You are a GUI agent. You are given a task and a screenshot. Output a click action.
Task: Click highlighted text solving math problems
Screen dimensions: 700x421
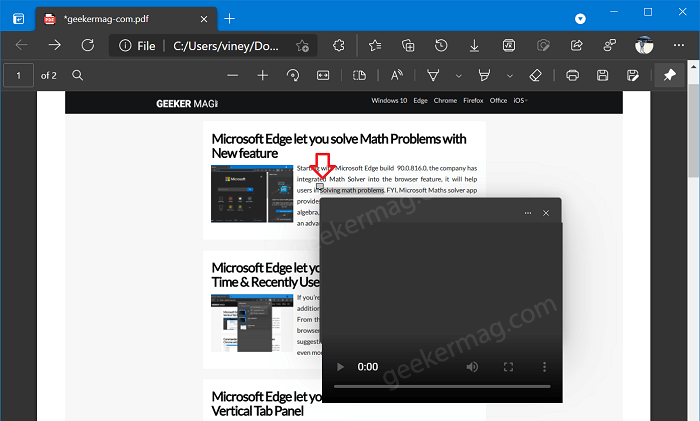point(352,191)
